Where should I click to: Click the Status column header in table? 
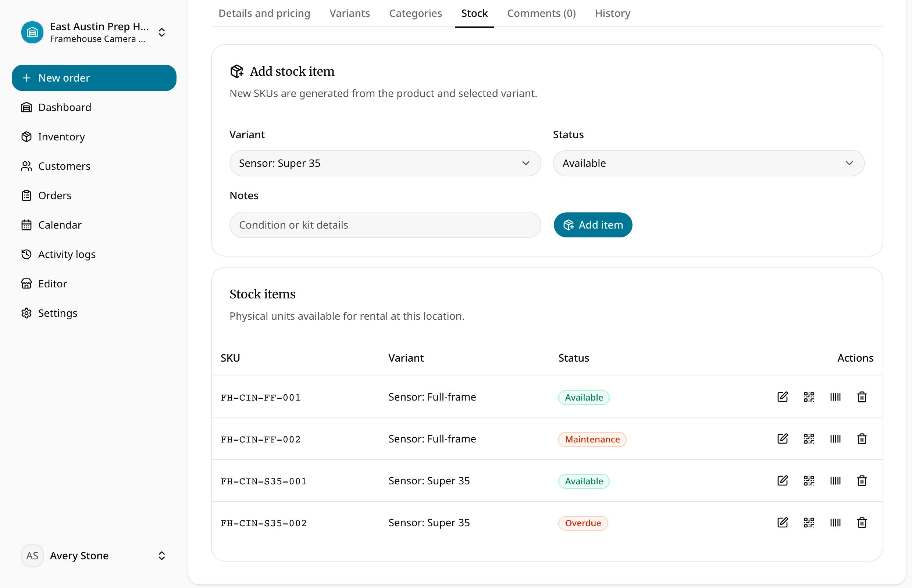[x=573, y=358]
